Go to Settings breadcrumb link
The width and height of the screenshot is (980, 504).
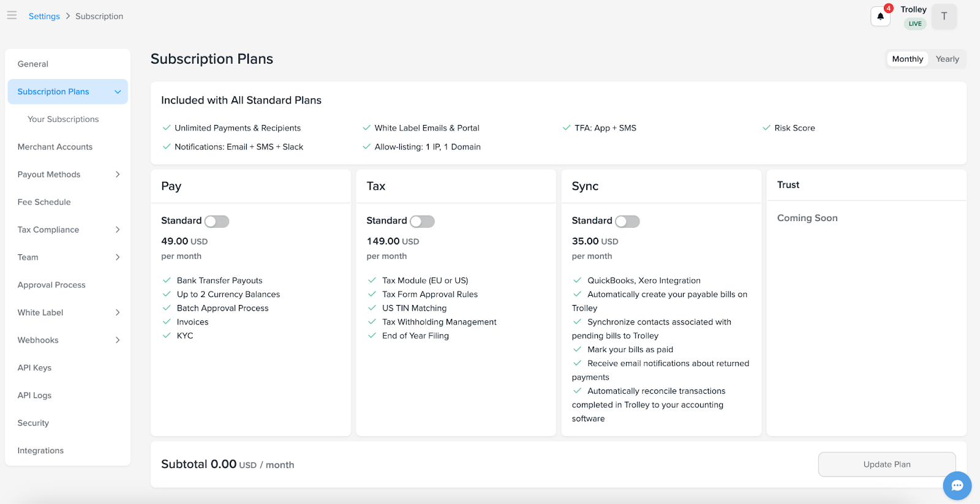(x=44, y=17)
